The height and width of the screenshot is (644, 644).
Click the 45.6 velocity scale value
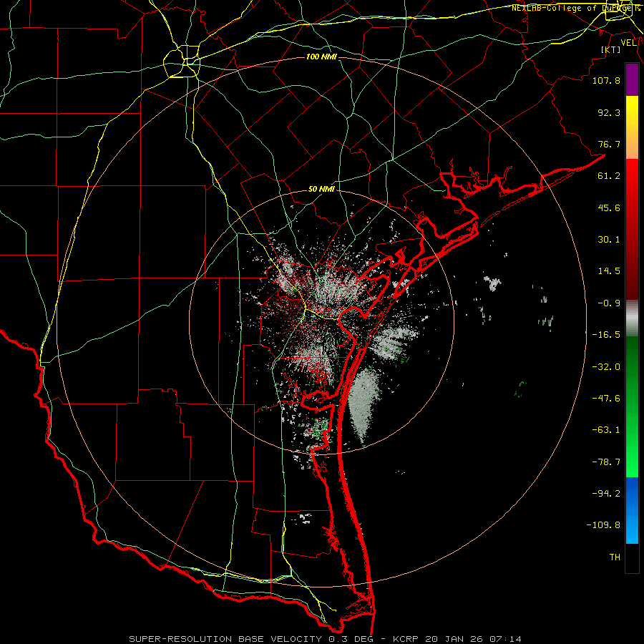point(609,208)
